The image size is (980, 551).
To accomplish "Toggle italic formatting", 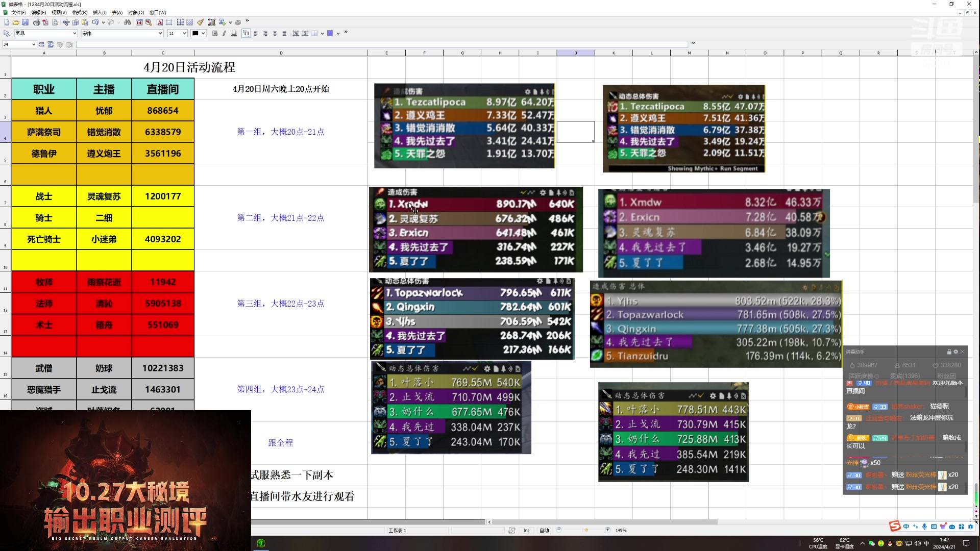I will 224,34.
